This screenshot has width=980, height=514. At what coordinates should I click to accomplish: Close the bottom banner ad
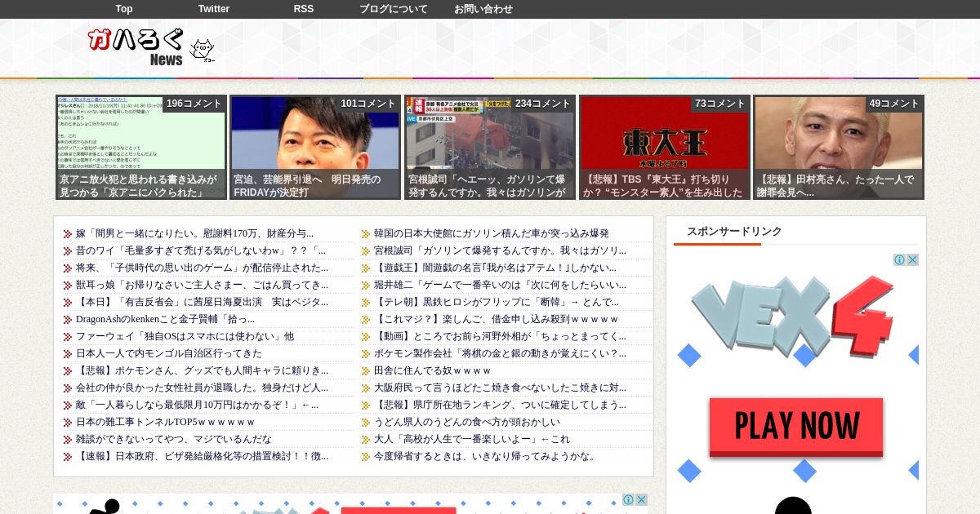[x=641, y=499]
